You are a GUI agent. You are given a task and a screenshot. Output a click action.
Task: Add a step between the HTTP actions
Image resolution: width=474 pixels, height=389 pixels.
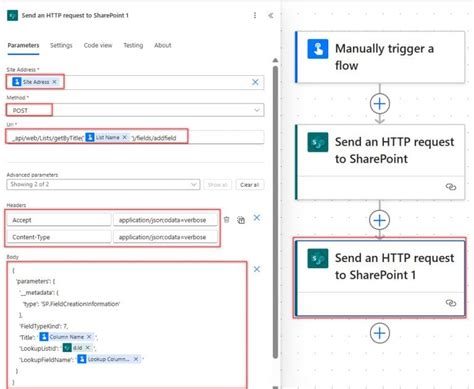point(380,220)
